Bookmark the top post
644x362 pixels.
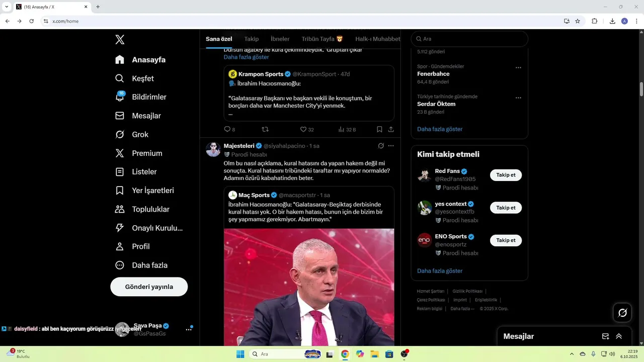tap(379, 129)
